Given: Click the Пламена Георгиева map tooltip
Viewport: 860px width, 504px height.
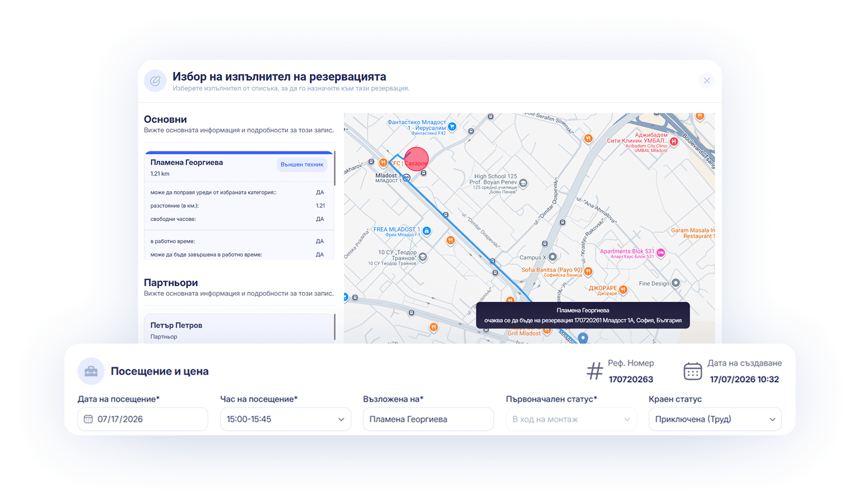Looking at the screenshot, I should pos(583,315).
